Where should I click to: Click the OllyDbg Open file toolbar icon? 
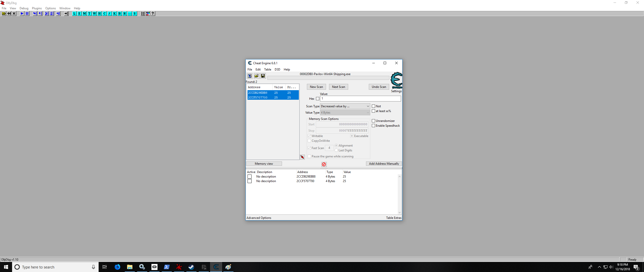[4, 14]
